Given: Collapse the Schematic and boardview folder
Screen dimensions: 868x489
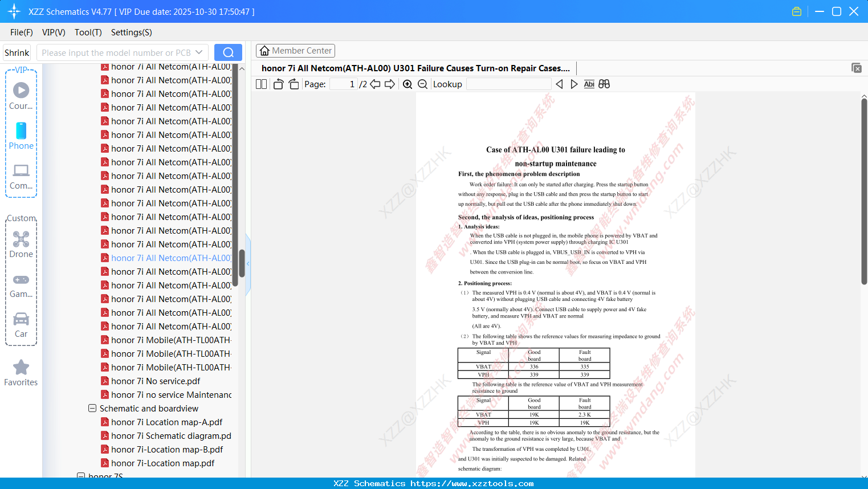Looking at the screenshot, I should pyautogui.click(x=92, y=408).
